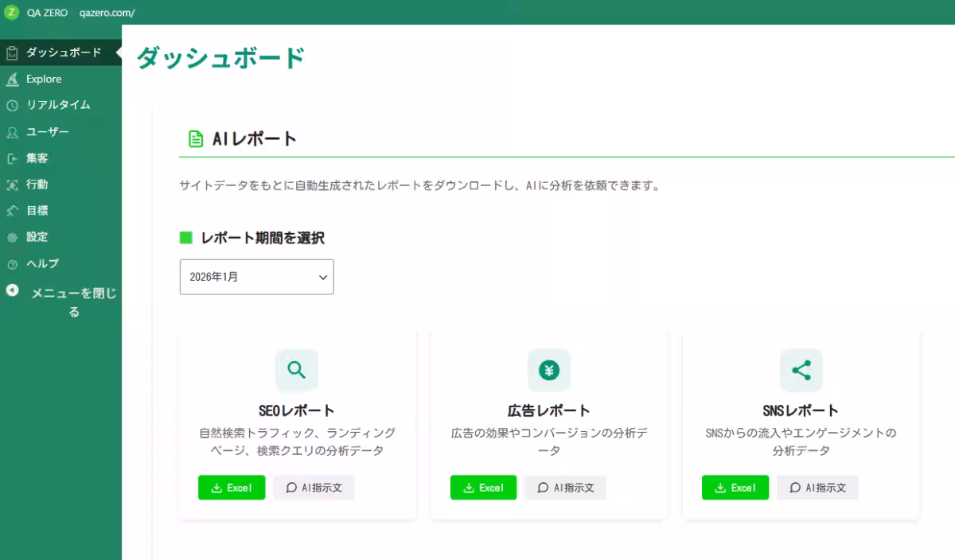Click the 目標 icon in the sidebar

click(x=12, y=210)
